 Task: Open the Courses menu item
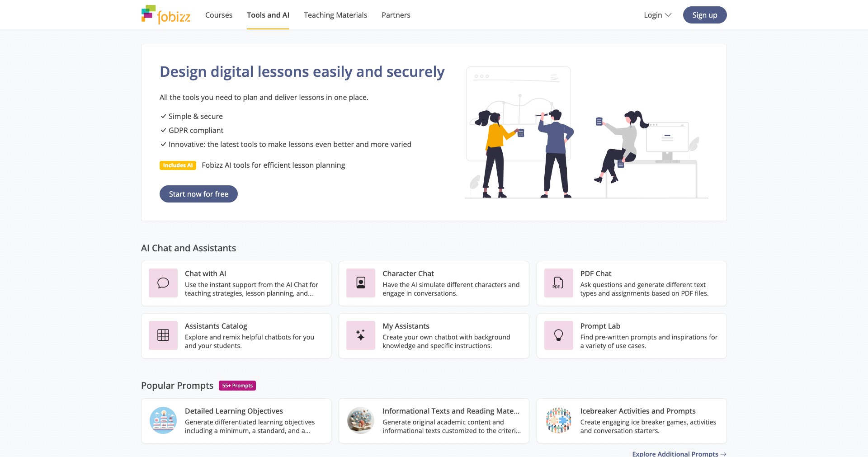219,15
